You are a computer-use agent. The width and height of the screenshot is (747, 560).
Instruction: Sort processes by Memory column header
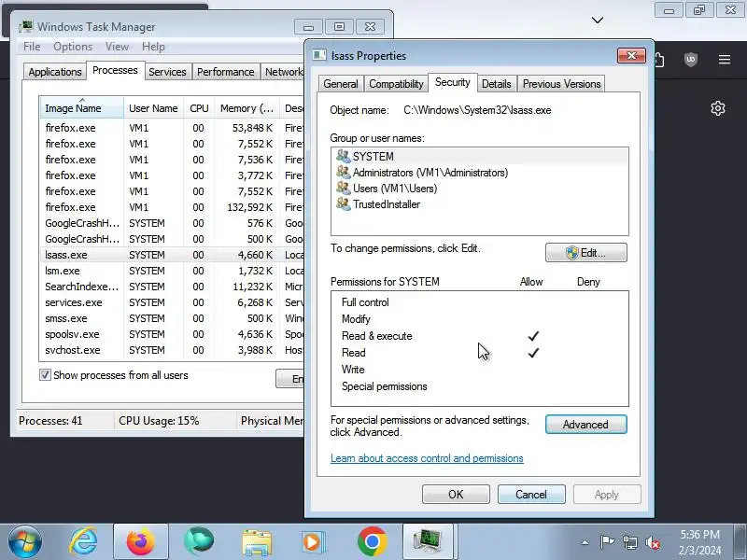coord(247,108)
